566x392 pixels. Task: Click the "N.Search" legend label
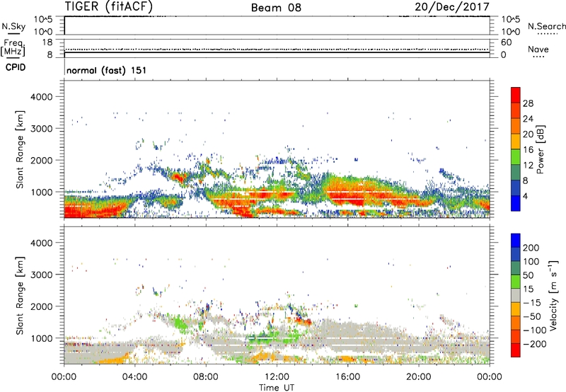pyautogui.click(x=546, y=26)
